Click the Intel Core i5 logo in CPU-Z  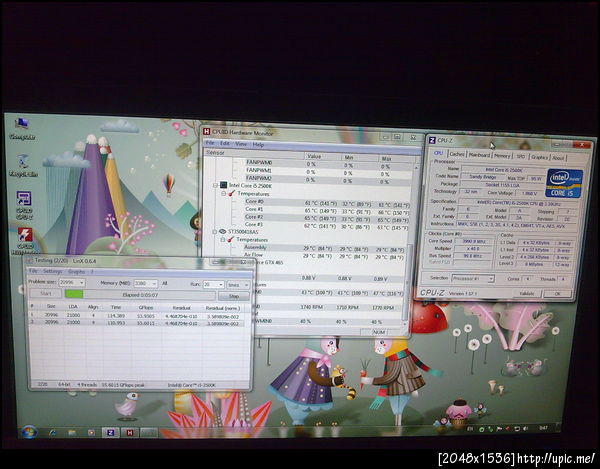564,183
